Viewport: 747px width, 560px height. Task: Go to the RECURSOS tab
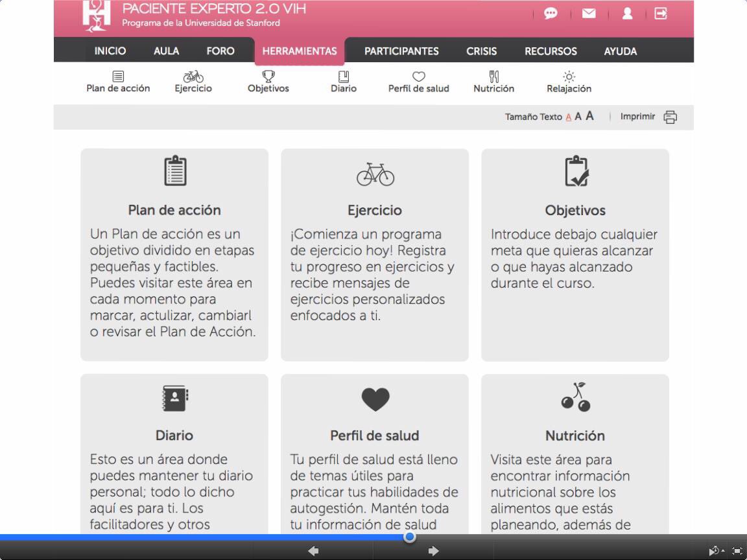[x=551, y=51]
